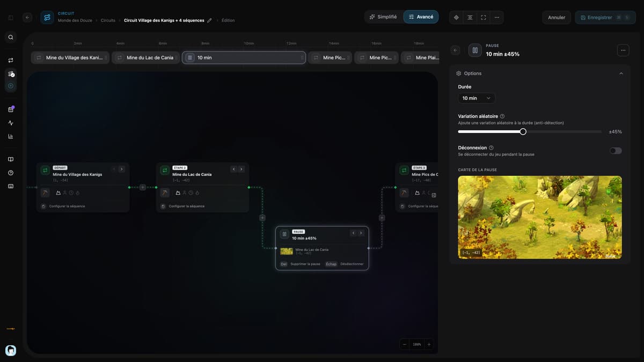Viewport: 644px width, 362px height.
Task: Open the Durée 10 min dropdown
Action: pos(477,98)
